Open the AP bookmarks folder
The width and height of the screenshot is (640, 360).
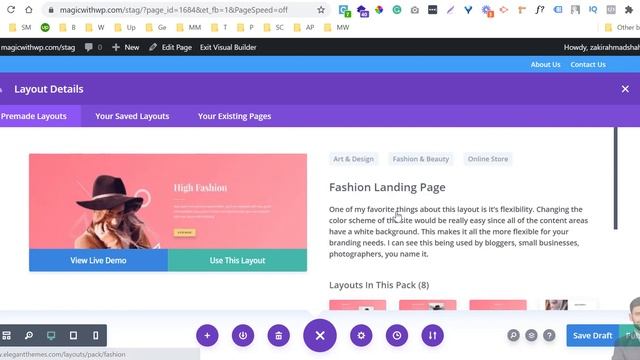click(x=304, y=27)
